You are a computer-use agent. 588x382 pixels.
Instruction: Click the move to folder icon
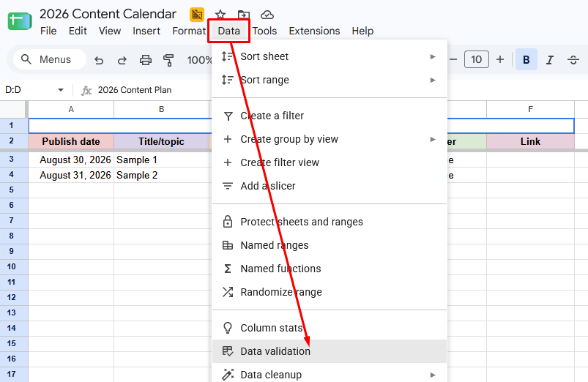click(243, 15)
